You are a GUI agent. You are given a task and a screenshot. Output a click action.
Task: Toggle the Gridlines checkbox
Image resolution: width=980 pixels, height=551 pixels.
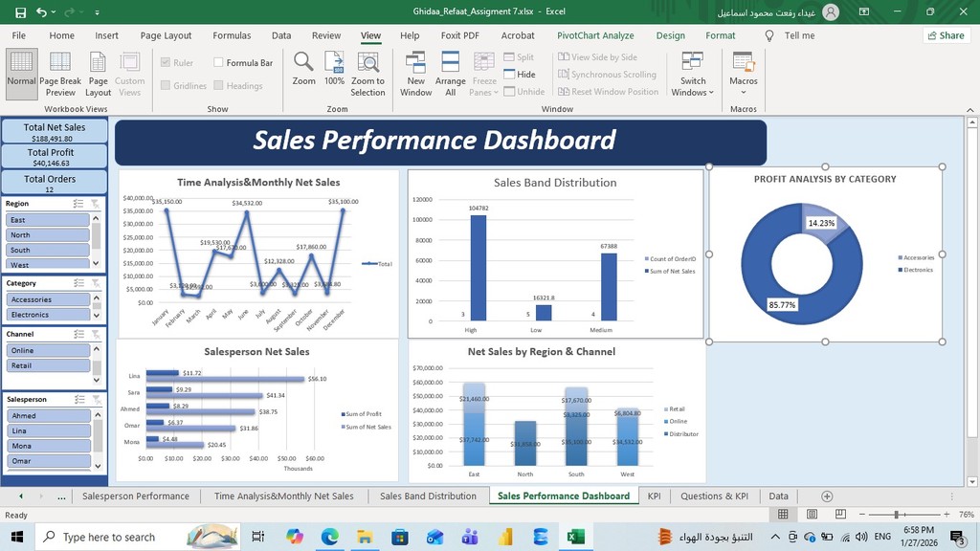click(x=167, y=86)
